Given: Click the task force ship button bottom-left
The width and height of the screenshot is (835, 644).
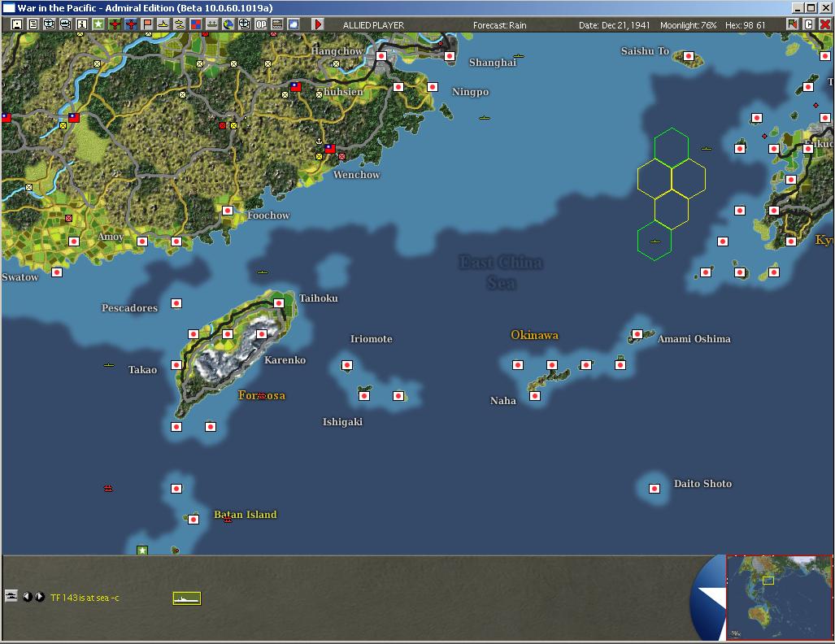Looking at the screenshot, I should click(x=11, y=595).
